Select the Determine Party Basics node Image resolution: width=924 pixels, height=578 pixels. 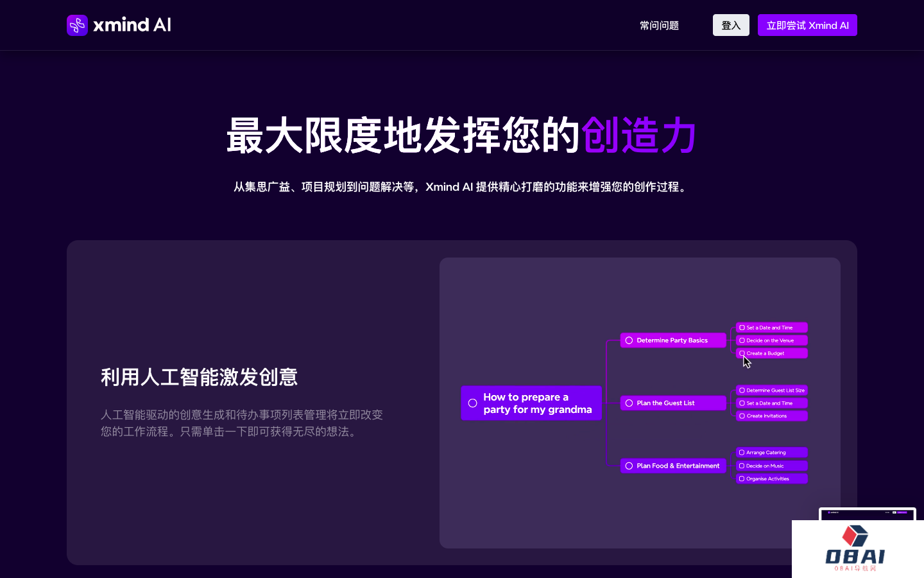673,340
